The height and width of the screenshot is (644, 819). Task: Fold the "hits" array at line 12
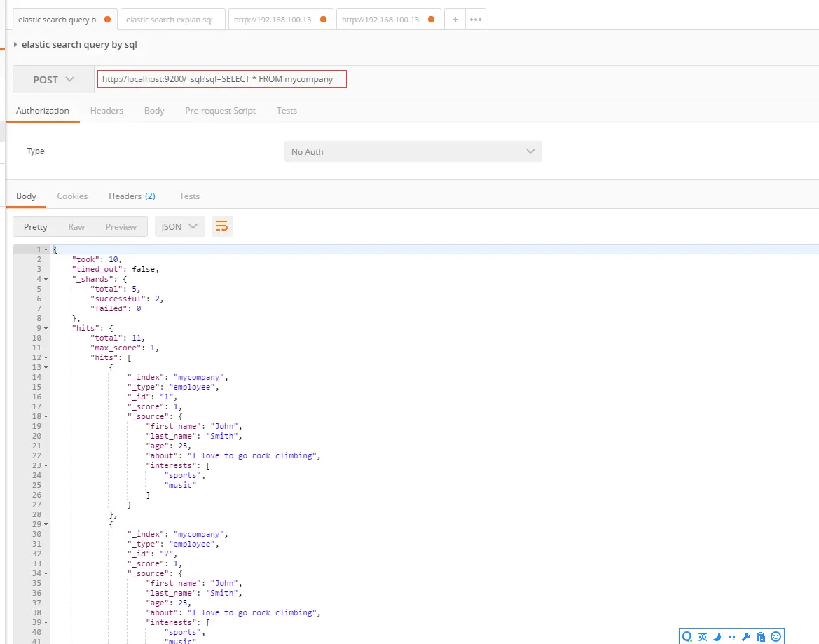(46, 358)
